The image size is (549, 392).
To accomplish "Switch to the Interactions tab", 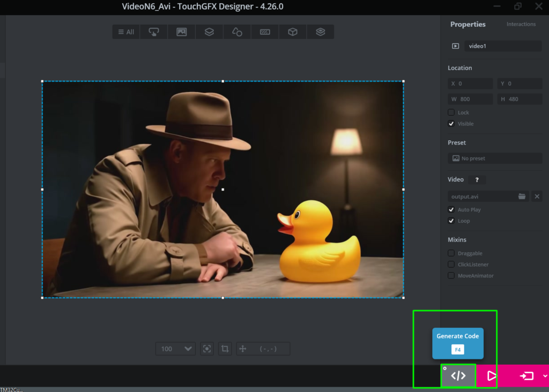I will [x=521, y=24].
